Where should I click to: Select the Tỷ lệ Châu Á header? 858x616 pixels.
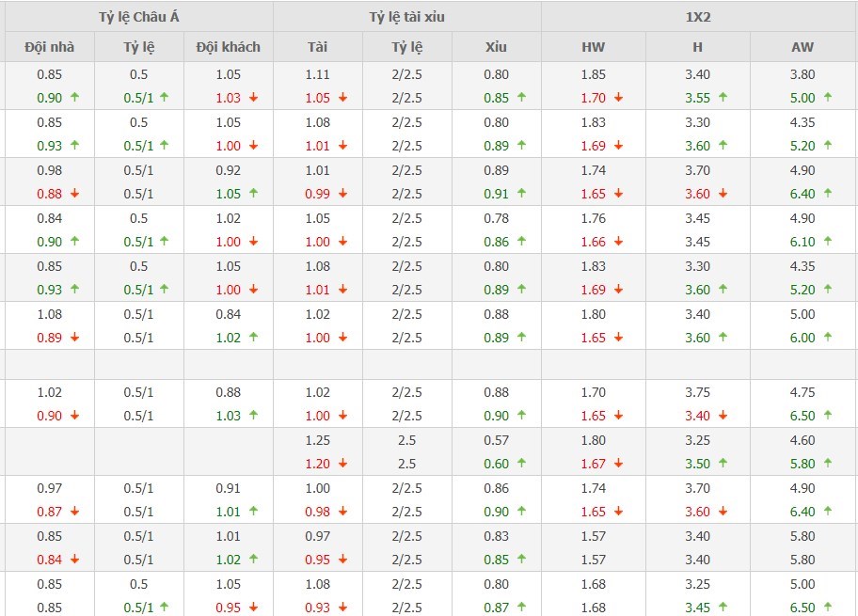139,17
